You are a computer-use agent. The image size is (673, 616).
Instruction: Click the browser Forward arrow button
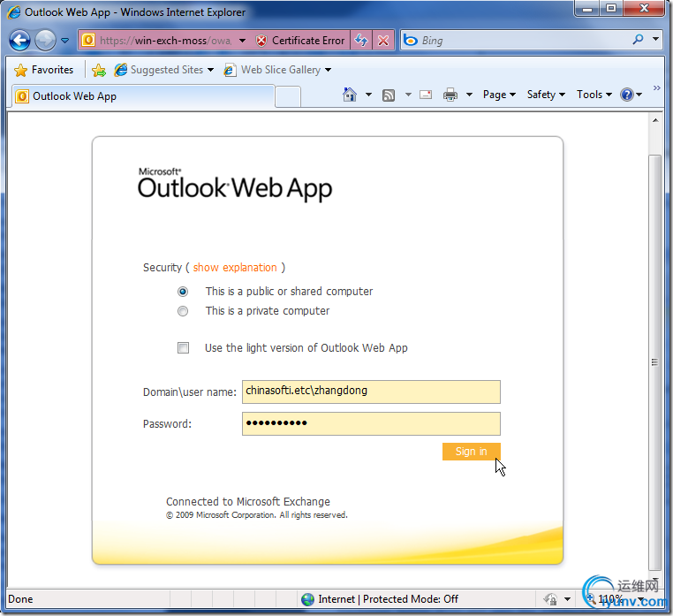[x=45, y=41]
